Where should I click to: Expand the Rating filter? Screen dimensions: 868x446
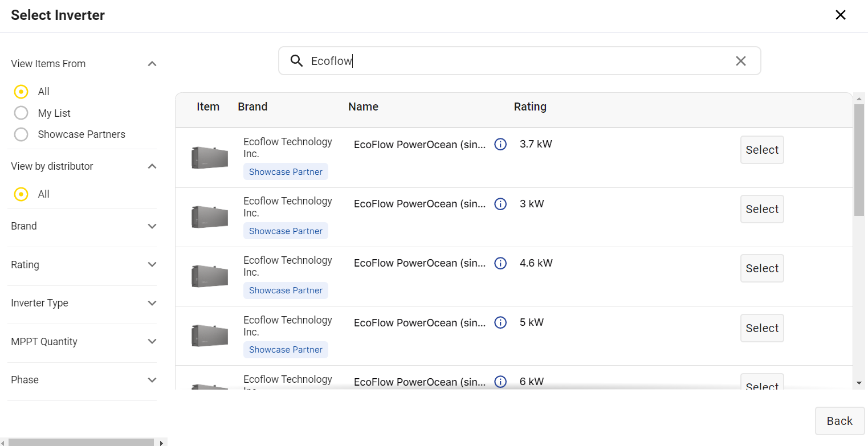[x=152, y=264]
